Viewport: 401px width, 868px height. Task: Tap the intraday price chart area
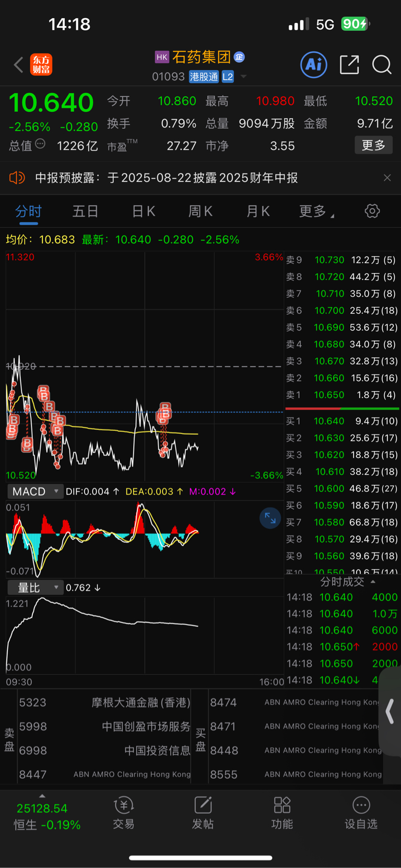pyautogui.click(x=145, y=366)
